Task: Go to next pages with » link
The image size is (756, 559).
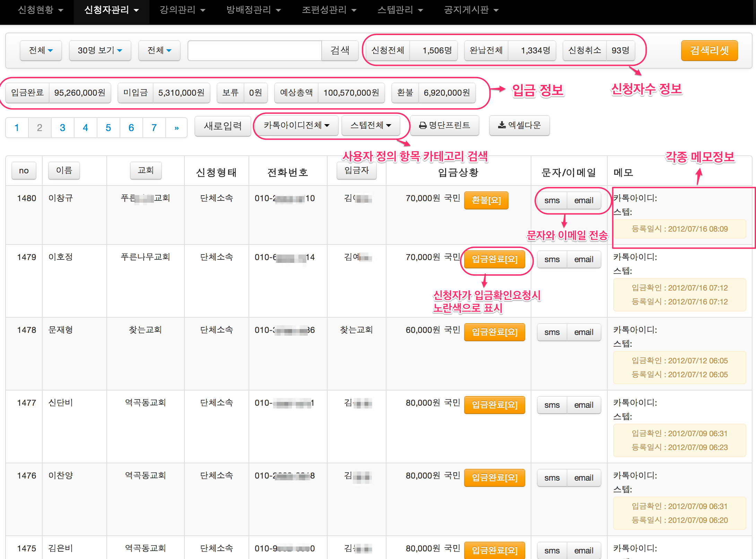Action: pyautogui.click(x=176, y=128)
